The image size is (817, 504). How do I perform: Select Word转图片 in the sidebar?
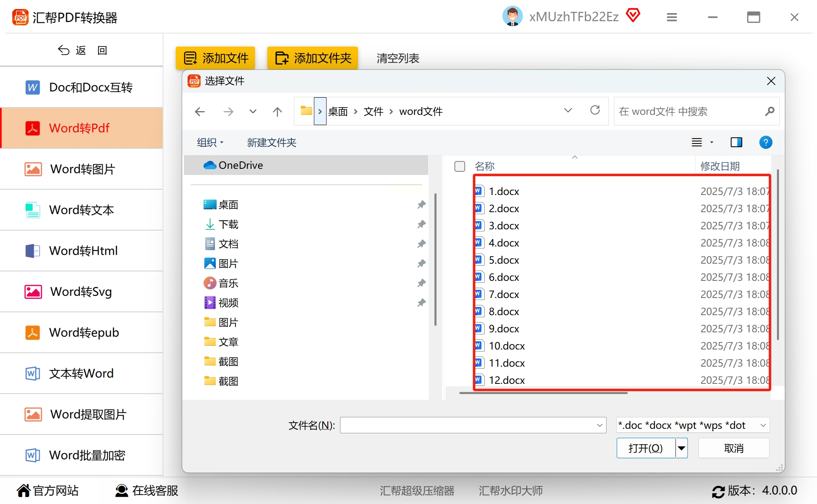(81, 169)
